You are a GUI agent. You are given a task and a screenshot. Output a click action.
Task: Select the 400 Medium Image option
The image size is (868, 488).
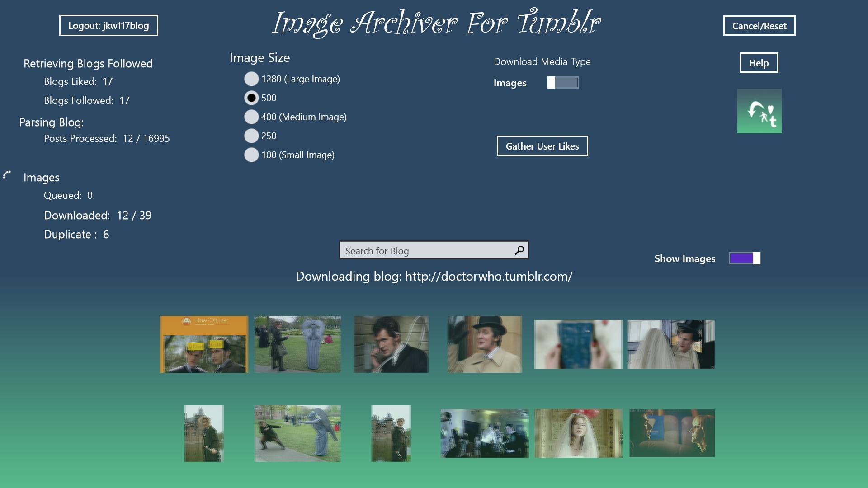click(251, 117)
